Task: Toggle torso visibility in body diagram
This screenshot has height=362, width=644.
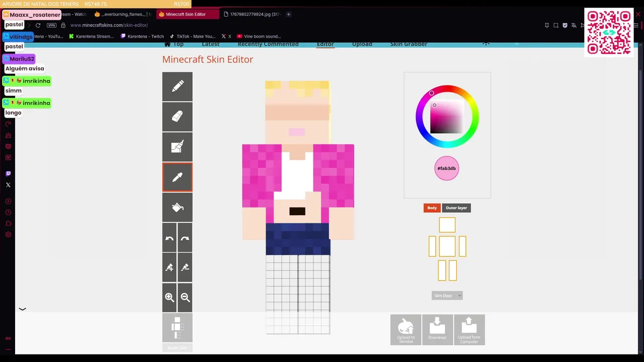Action: coord(447,246)
